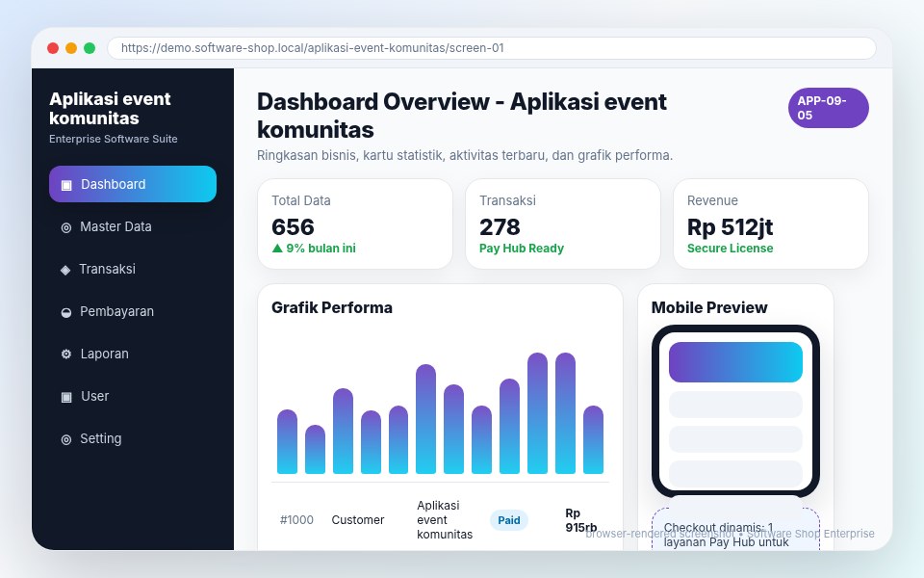Viewport: 924px width, 578px height.
Task: Click the Laporan gear icon
Action: [x=66, y=354]
